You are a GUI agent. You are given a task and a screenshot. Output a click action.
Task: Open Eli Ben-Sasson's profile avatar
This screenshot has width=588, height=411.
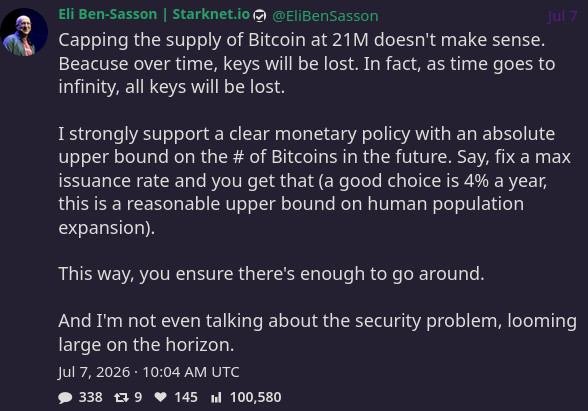24,32
